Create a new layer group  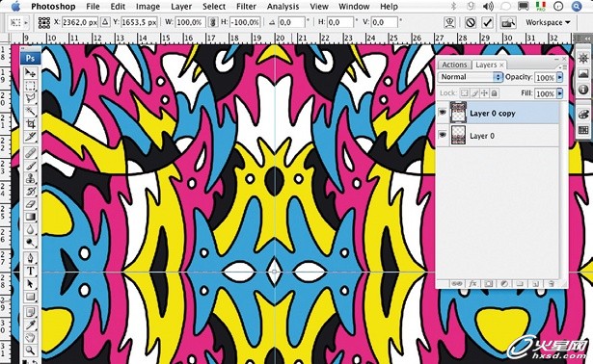point(520,284)
